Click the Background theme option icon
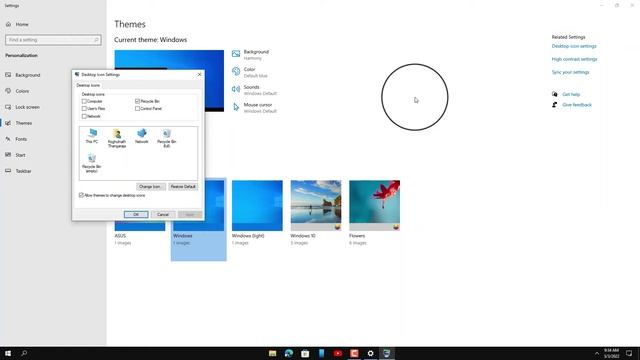This screenshot has width=640, height=360. 236,54
